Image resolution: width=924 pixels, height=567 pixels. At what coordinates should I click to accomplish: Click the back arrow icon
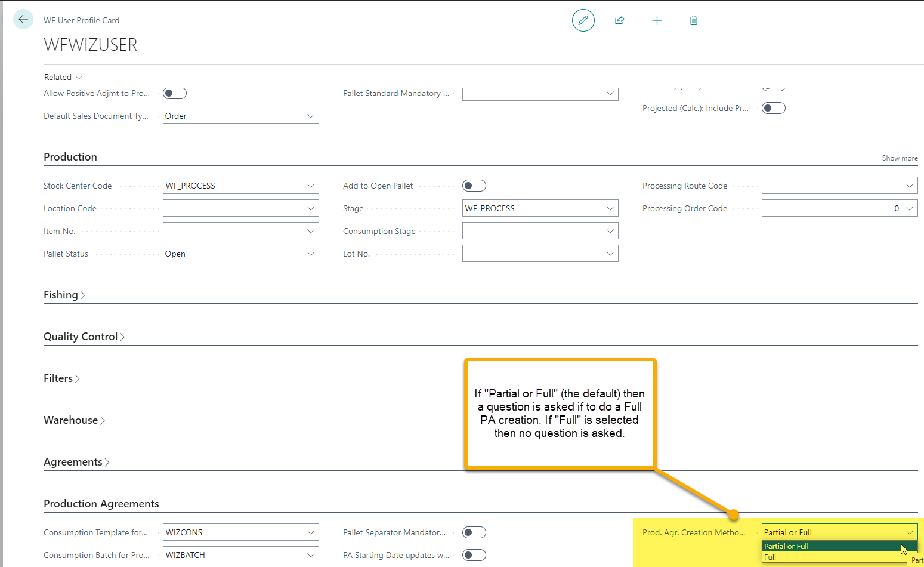(23, 19)
